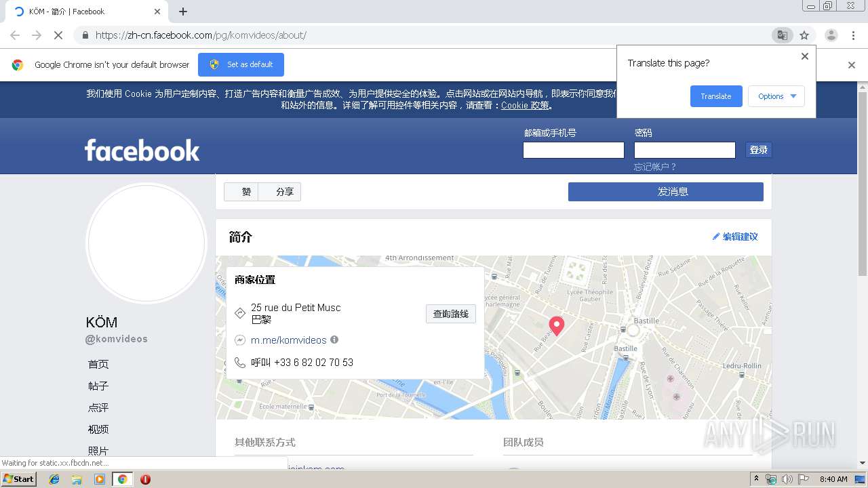868x488 pixels.
Task: Click the red location pin on map
Action: pos(557,325)
